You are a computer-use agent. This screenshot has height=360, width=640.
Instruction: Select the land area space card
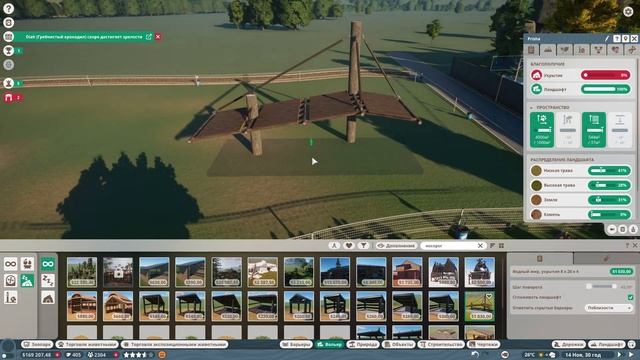[x=542, y=130]
